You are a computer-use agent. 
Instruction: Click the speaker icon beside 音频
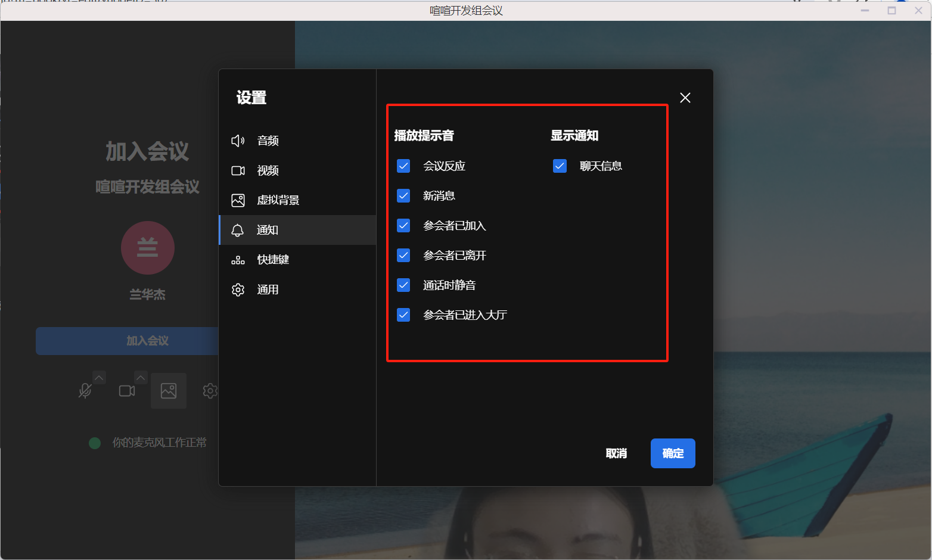click(x=238, y=141)
